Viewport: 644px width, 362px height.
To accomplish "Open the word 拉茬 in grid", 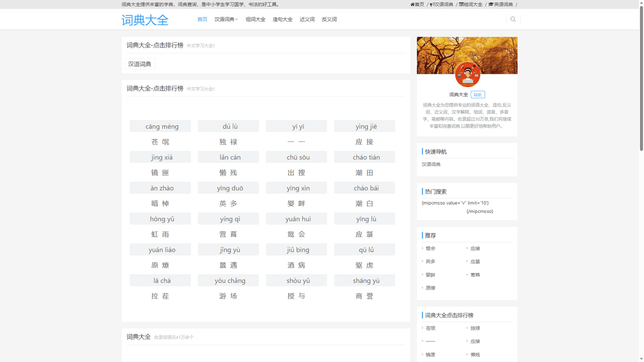I will tap(160, 296).
